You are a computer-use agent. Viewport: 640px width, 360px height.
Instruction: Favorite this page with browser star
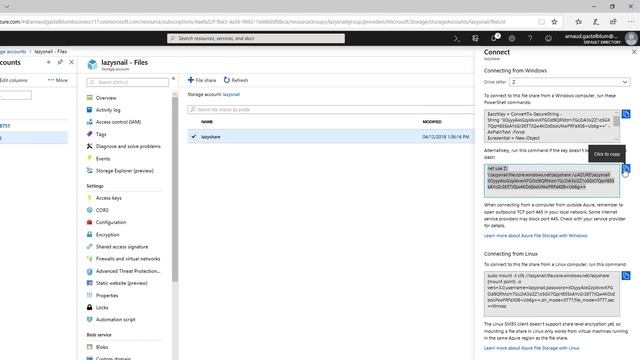click(554, 22)
